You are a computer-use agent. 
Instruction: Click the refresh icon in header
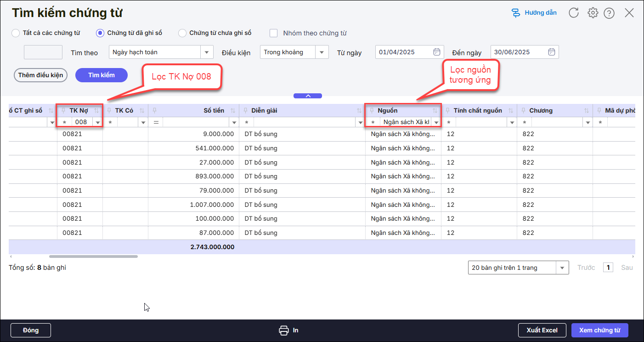click(574, 13)
